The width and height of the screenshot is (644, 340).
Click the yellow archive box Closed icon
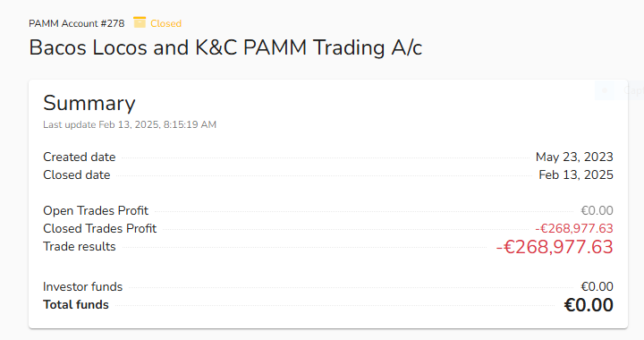tap(140, 22)
